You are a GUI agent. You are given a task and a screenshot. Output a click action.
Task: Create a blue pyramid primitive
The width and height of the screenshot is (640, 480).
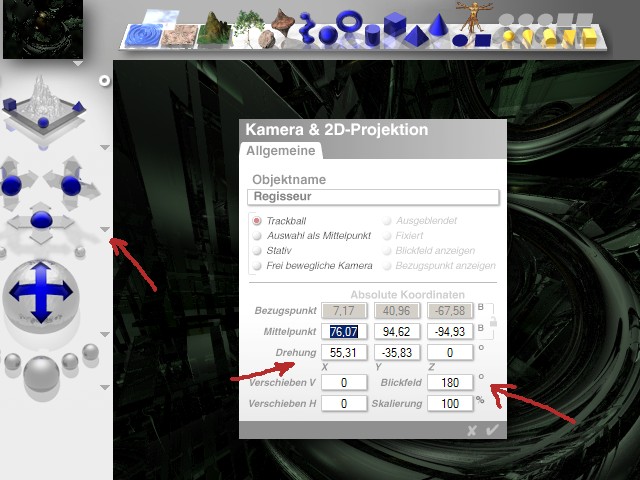pos(416,36)
